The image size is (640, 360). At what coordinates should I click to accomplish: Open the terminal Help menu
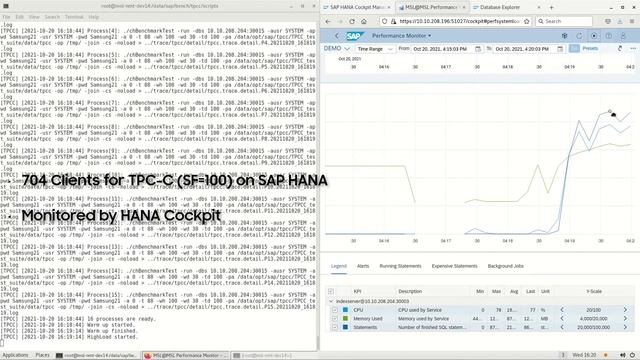(93, 17)
